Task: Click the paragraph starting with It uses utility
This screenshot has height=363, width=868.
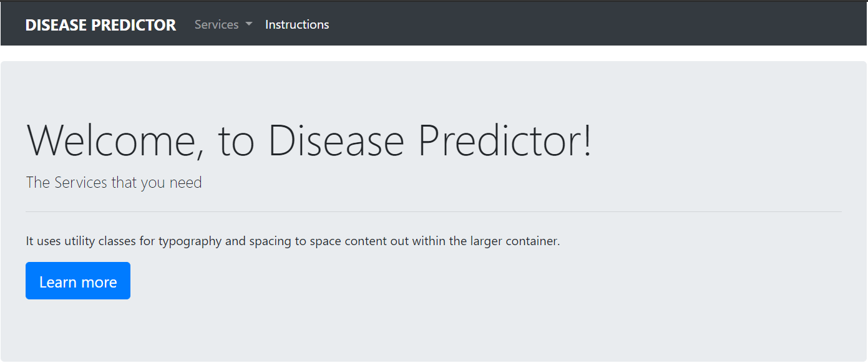Action: pyautogui.click(x=293, y=241)
